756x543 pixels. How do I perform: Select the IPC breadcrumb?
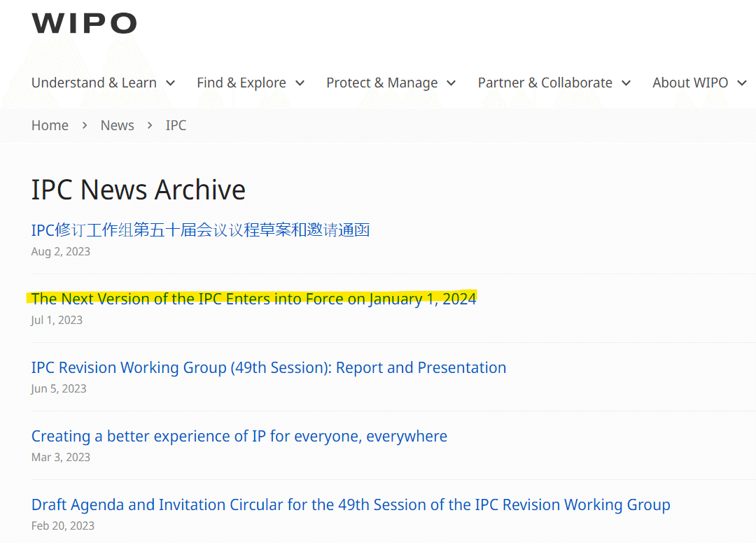tap(176, 125)
